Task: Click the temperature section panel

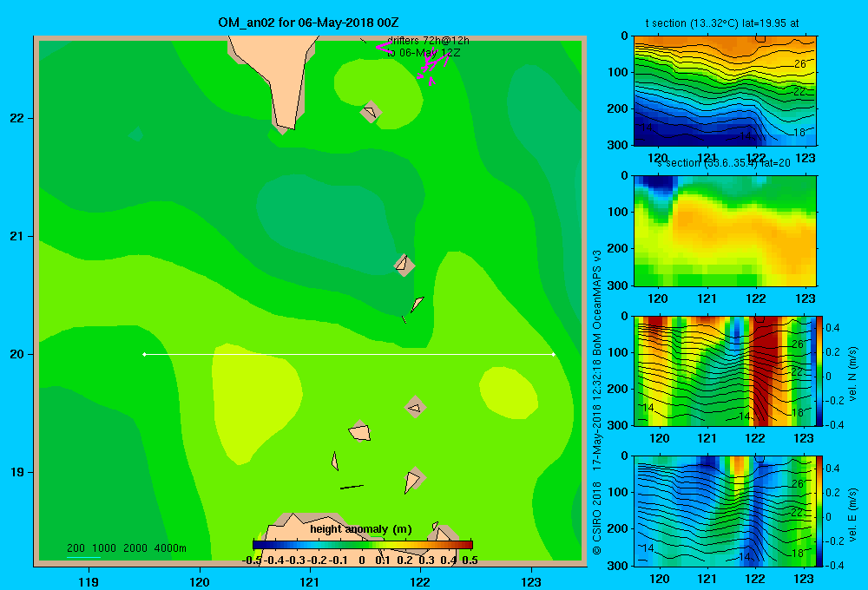Action: [725, 90]
